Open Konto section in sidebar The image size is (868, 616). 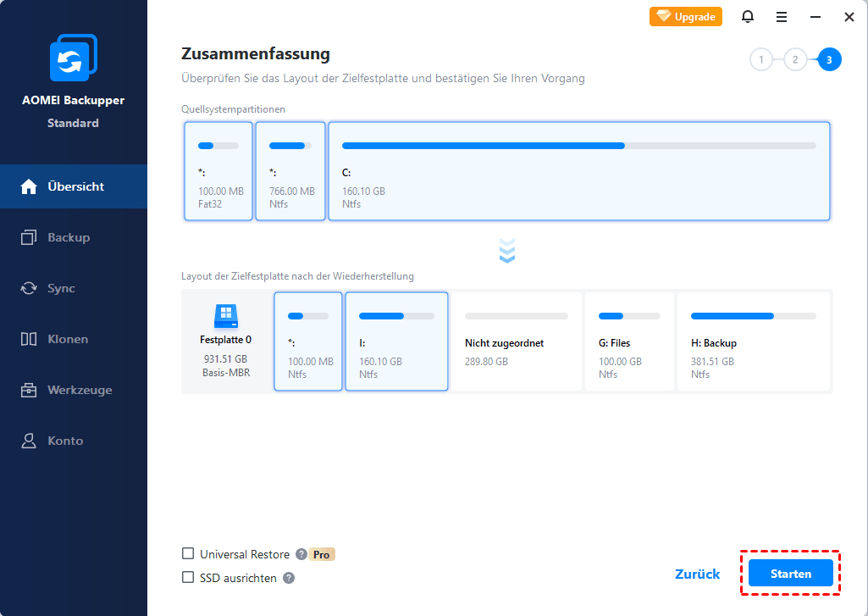pyautogui.click(x=74, y=441)
